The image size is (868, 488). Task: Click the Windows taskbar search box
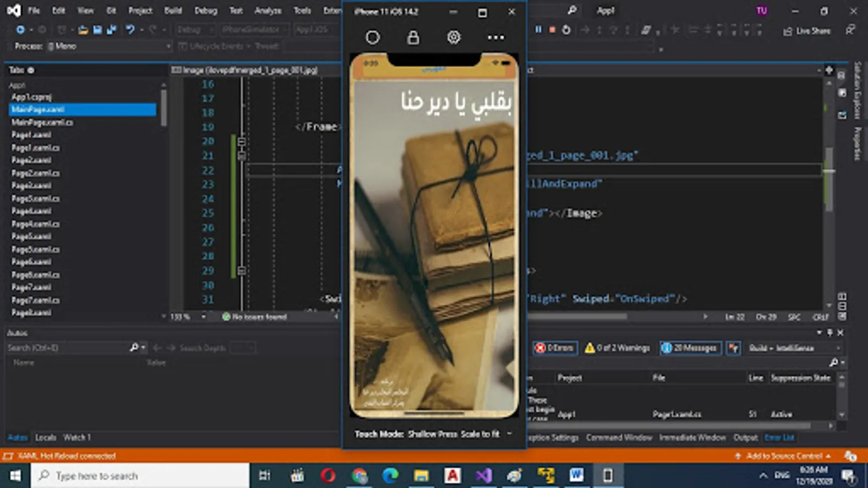[x=140, y=476]
